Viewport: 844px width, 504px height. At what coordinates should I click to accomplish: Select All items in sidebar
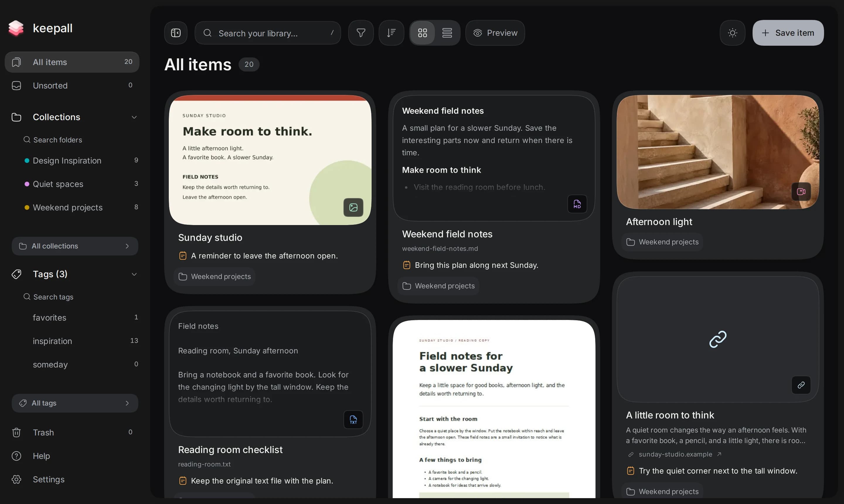pyautogui.click(x=72, y=62)
